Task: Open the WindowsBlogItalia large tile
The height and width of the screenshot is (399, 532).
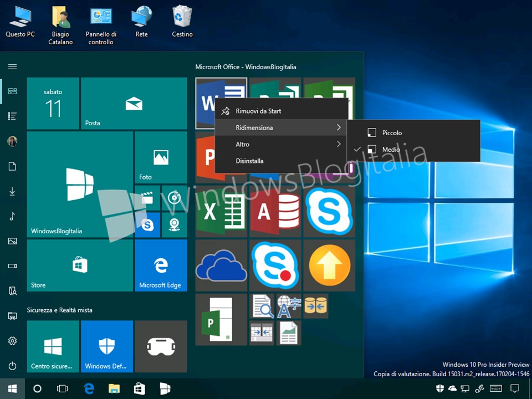Action: click(80, 184)
